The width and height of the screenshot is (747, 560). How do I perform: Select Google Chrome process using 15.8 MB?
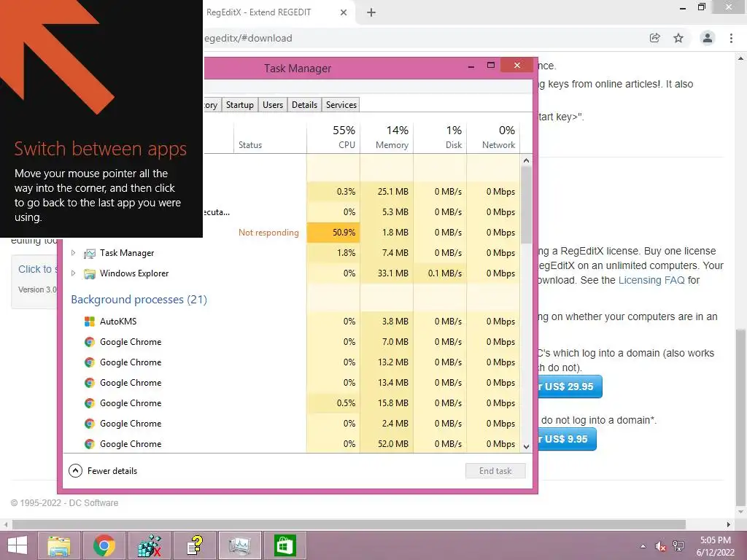(293, 403)
